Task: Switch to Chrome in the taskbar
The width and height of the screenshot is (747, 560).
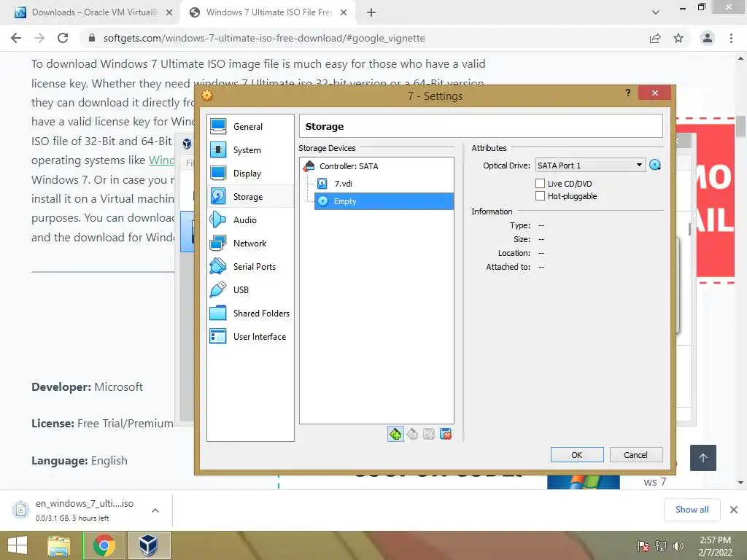Action: [104, 545]
